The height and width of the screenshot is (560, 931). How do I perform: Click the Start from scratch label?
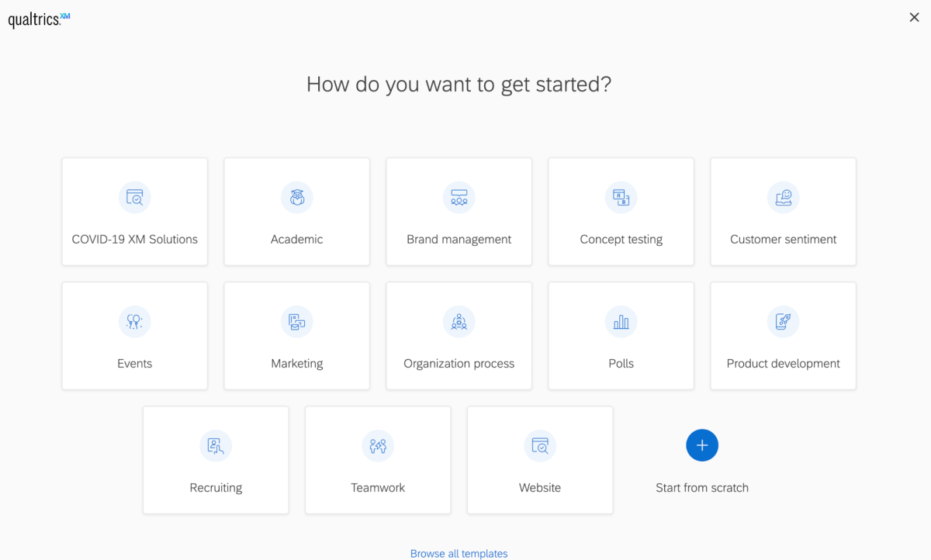point(702,488)
